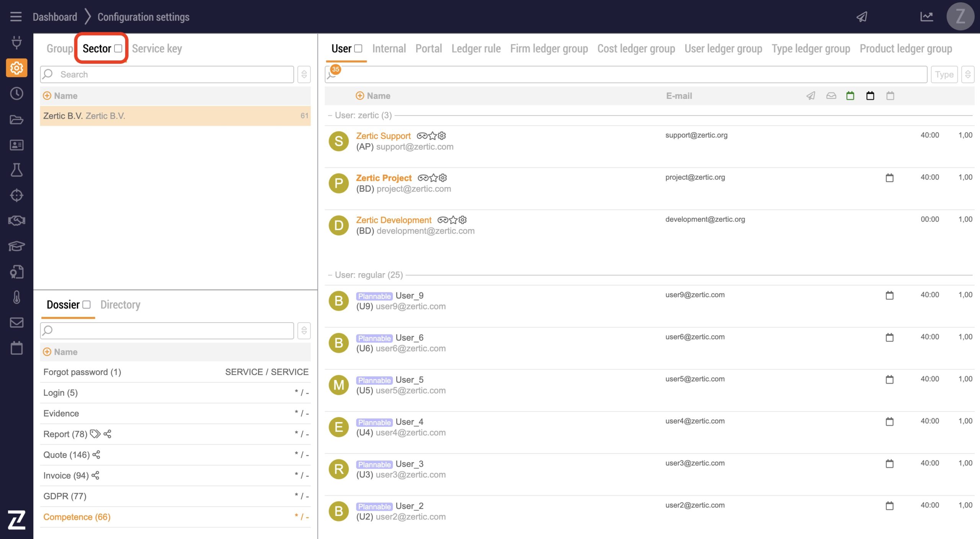Click the sector Search input field
The height and width of the screenshot is (539, 980).
[172, 74]
